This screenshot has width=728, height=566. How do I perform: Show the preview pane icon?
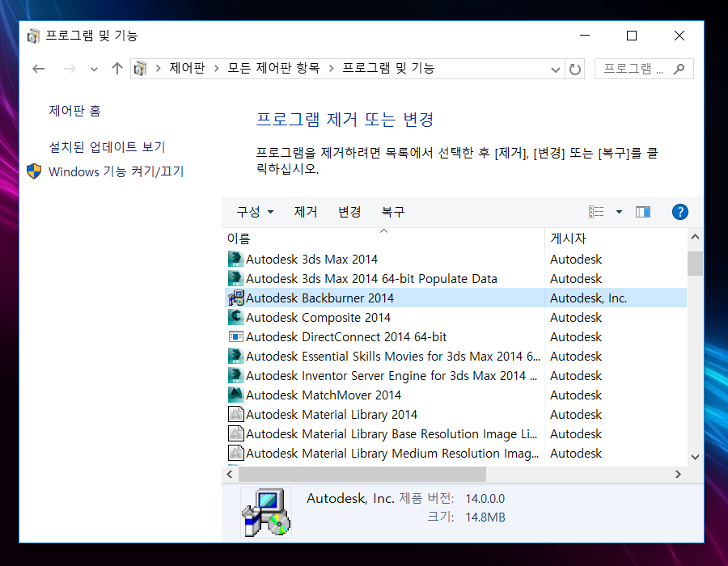click(643, 212)
